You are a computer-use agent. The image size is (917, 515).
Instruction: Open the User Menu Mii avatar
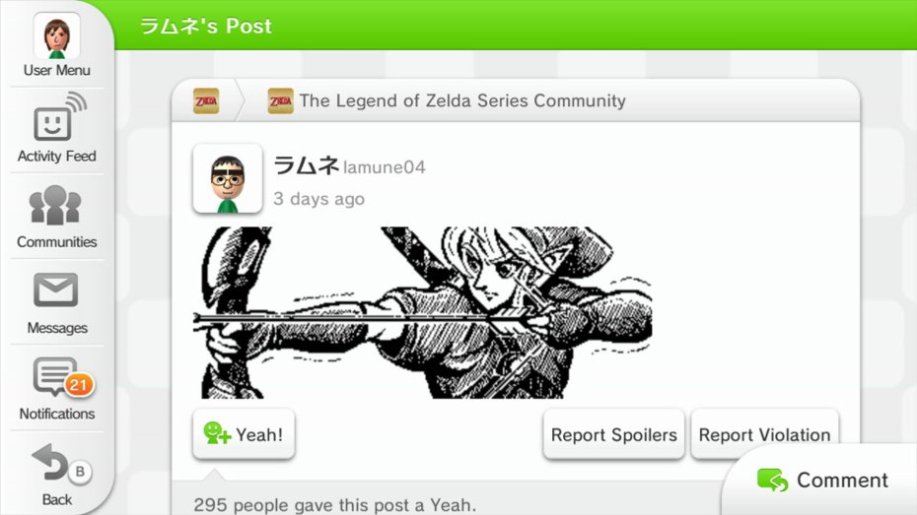pos(57,36)
